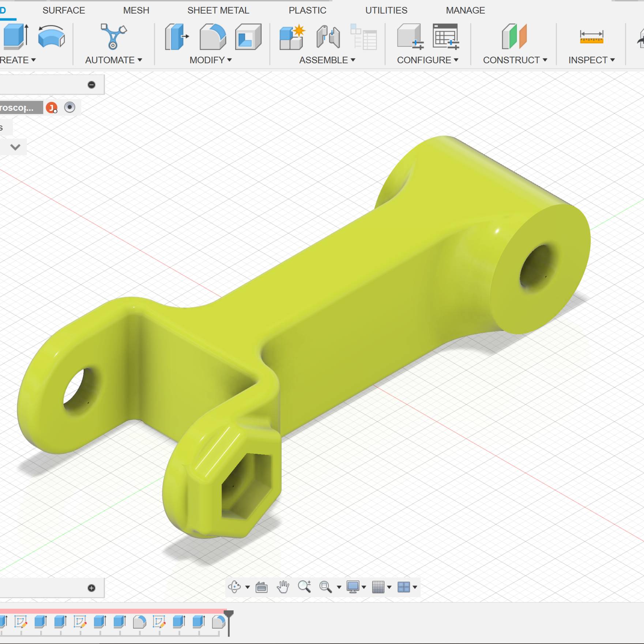Expand the comments panel with plus button
The image size is (644, 644).
(91, 588)
